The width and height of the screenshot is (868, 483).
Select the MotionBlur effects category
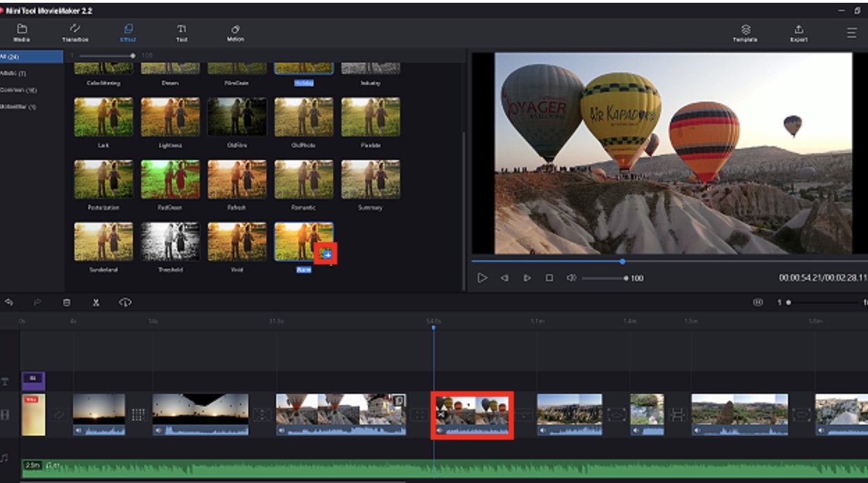pos(31,106)
